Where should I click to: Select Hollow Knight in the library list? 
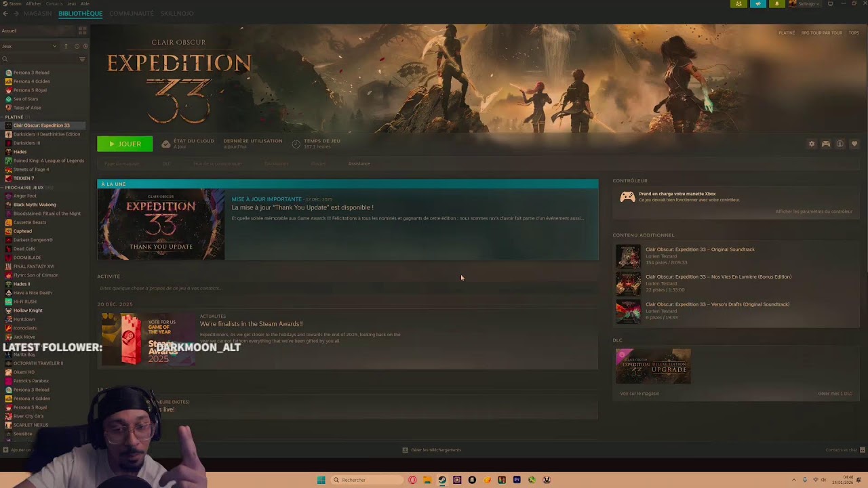point(28,310)
